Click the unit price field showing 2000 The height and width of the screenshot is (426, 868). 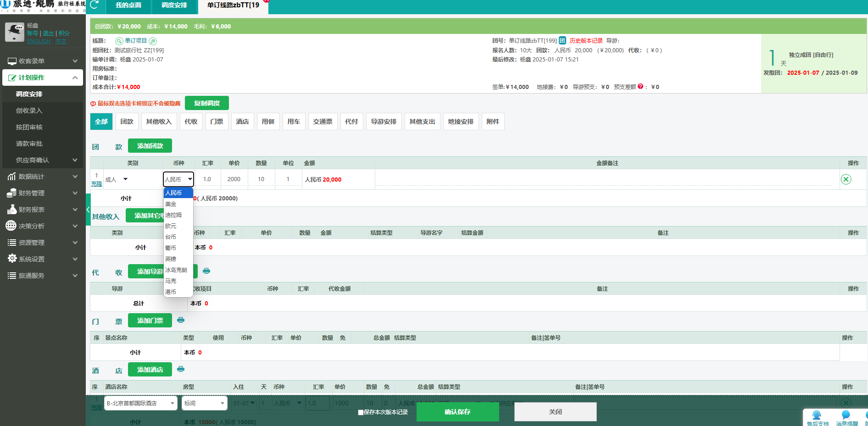tap(234, 179)
